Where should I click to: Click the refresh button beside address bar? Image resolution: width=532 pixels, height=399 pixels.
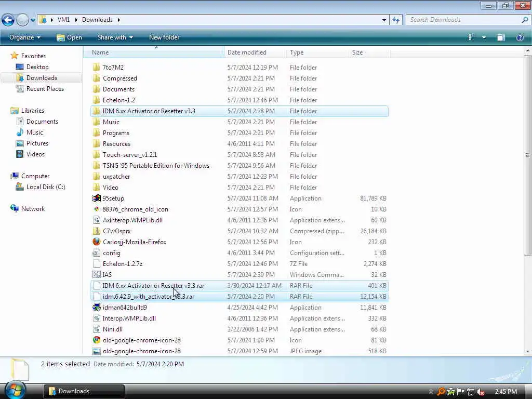coord(395,20)
